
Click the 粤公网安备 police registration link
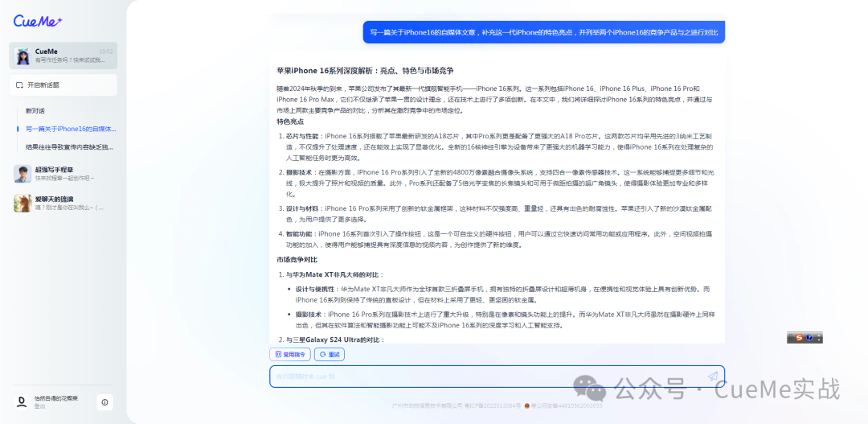(x=563, y=405)
